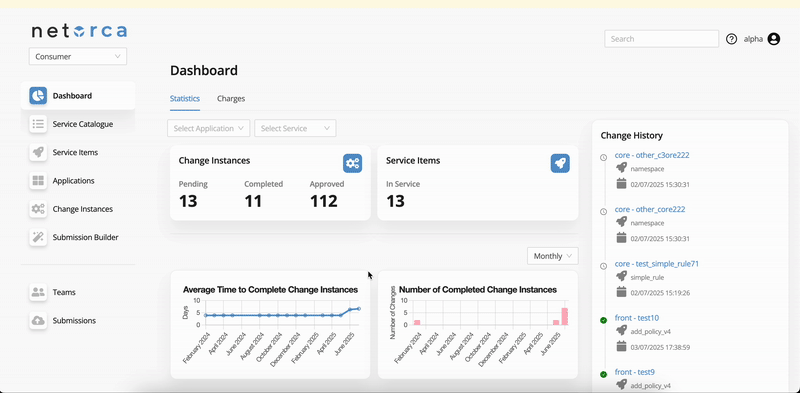Click the rocket icon beside simple_rule

[x=621, y=277]
